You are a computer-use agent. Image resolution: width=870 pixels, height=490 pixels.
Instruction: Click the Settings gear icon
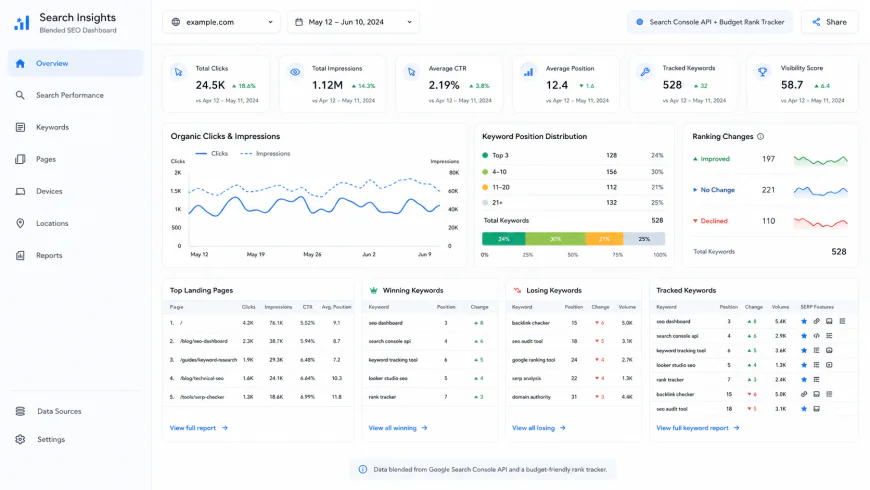[20, 440]
